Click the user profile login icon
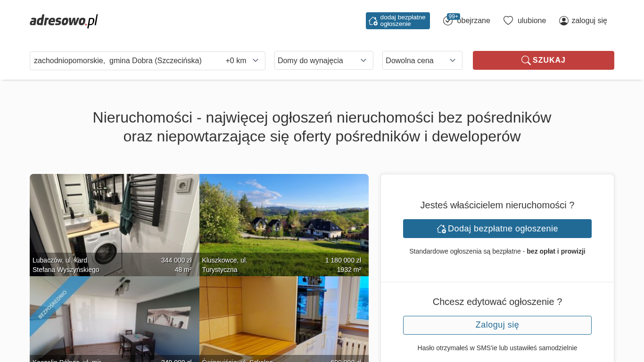The width and height of the screenshot is (644, 362). tap(563, 21)
